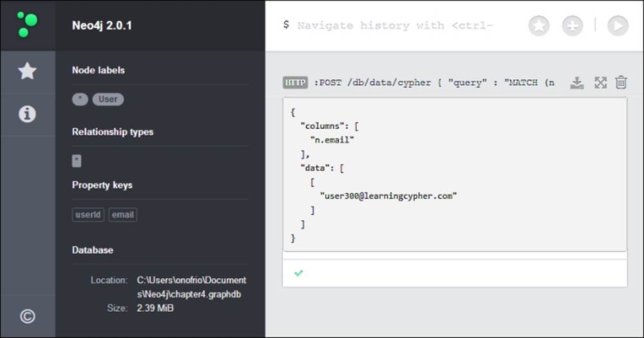This screenshot has width=644, height=338.
Task: Click the Neo4j green dots logo
Action: pos(28,24)
